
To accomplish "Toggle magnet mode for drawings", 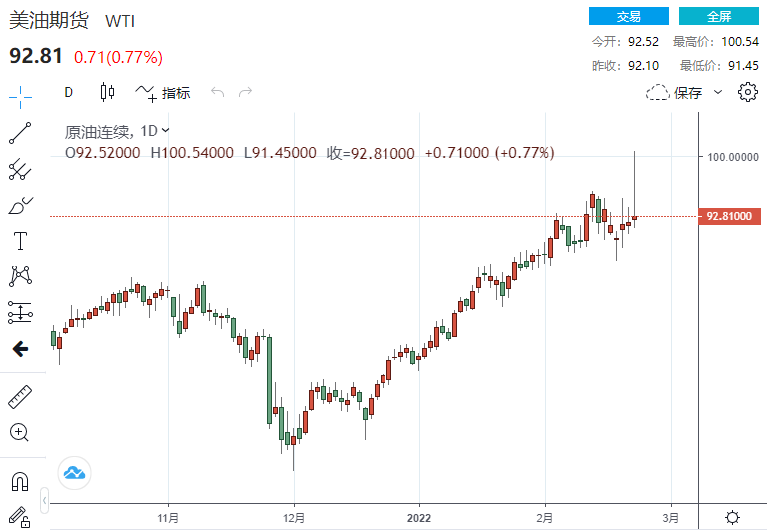I will pos(20,481).
